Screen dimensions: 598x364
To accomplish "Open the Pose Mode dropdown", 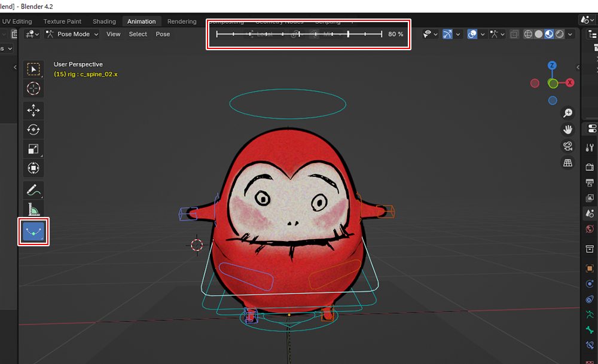I will click(x=72, y=34).
